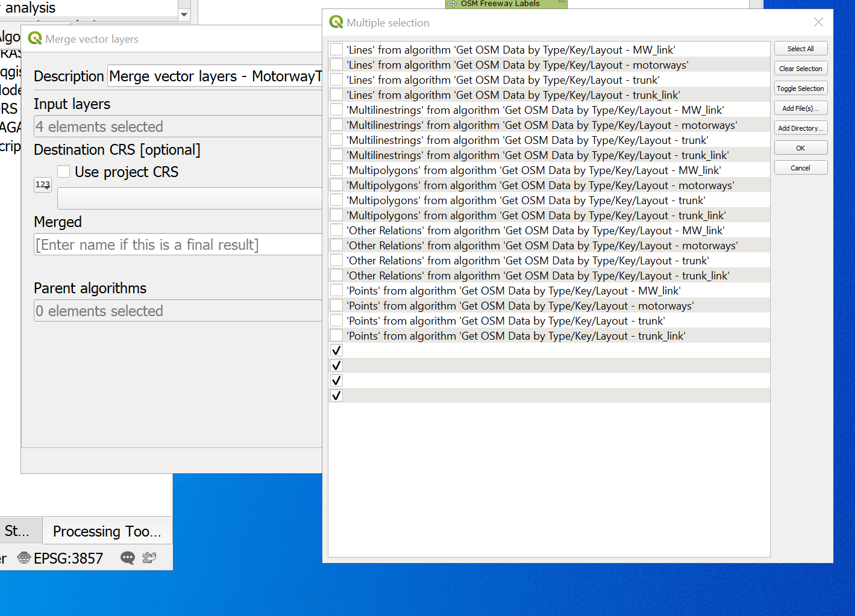The image size is (855, 616).
Task: Click the puzzle-piece icon beside the messages bubble
Action: click(x=149, y=558)
